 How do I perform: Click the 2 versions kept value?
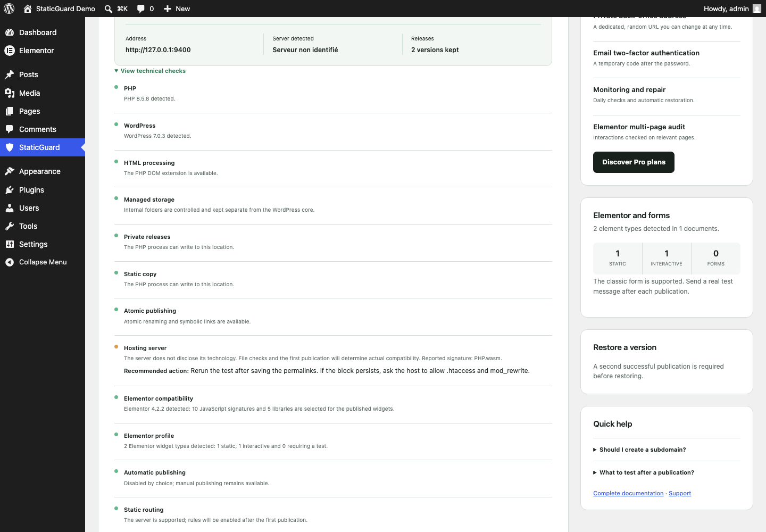[x=435, y=50]
